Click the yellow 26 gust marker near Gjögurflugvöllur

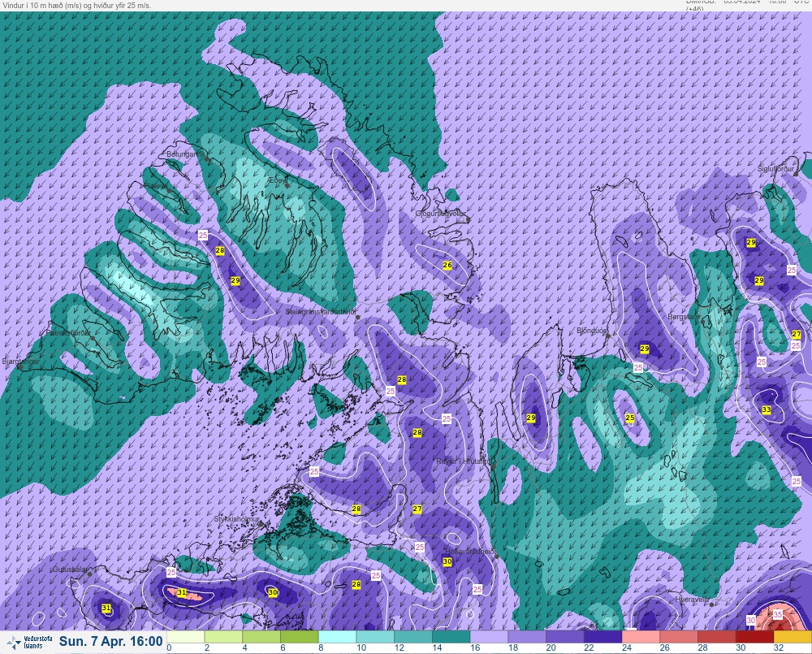447,265
